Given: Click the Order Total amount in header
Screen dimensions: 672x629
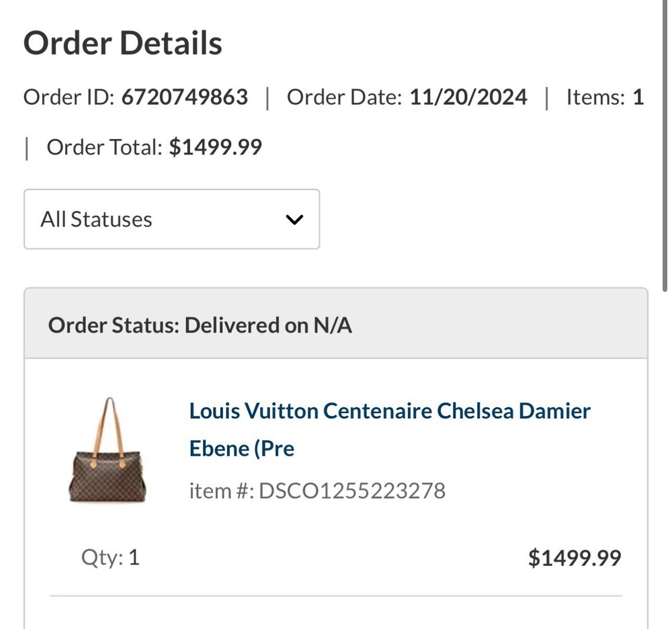Looking at the screenshot, I should point(215,146).
